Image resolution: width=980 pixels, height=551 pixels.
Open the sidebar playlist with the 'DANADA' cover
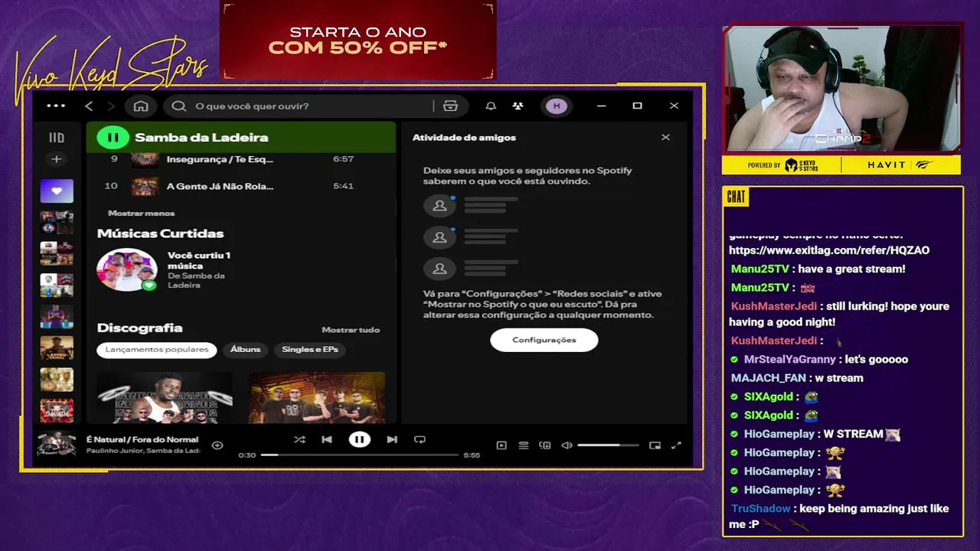[57, 410]
